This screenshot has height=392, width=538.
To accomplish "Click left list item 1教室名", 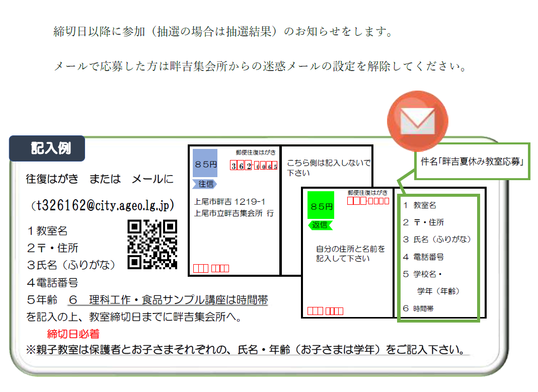I will (x=47, y=231).
